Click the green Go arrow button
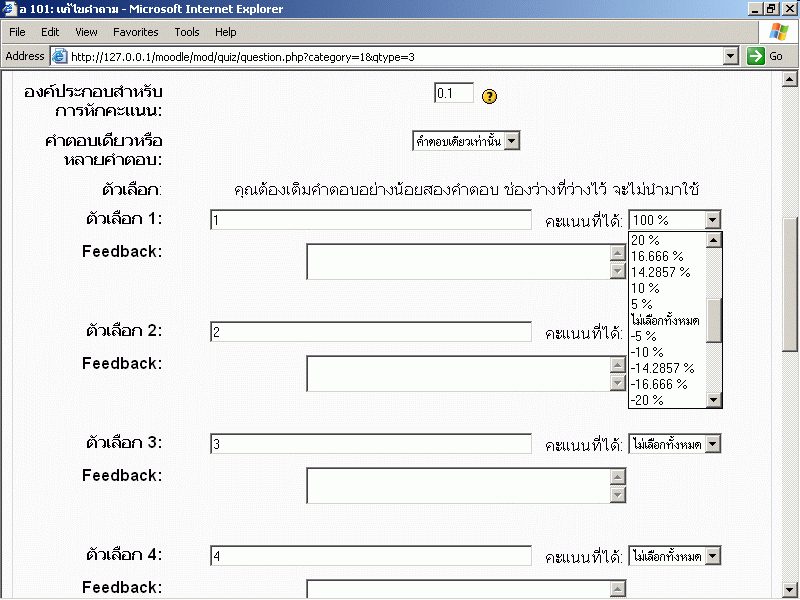The height and width of the screenshot is (600, 800). 766,56
